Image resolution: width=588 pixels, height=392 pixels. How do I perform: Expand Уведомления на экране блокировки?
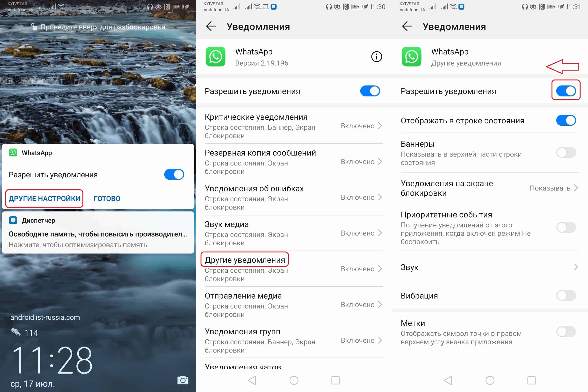490,188
